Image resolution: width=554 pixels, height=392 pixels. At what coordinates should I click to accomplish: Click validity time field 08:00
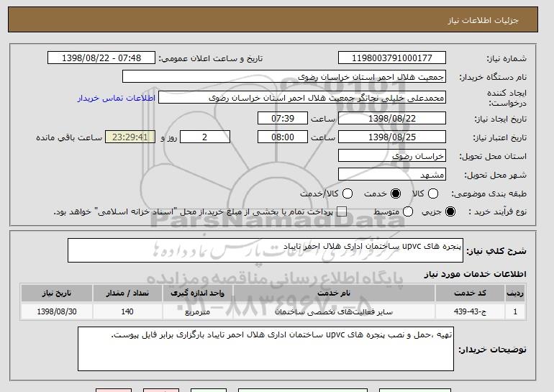tap(283, 137)
